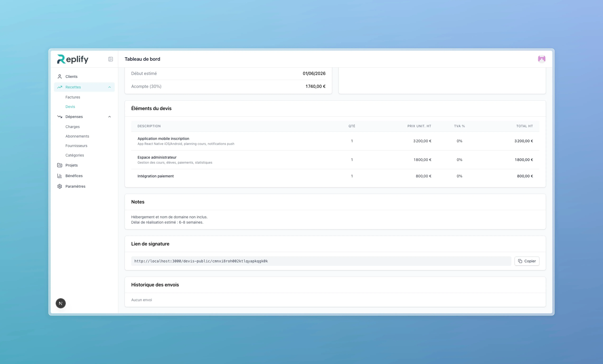This screenshot has width=603, height=364.
Task: Click the Paramètres gear icon
Action: 59,186
